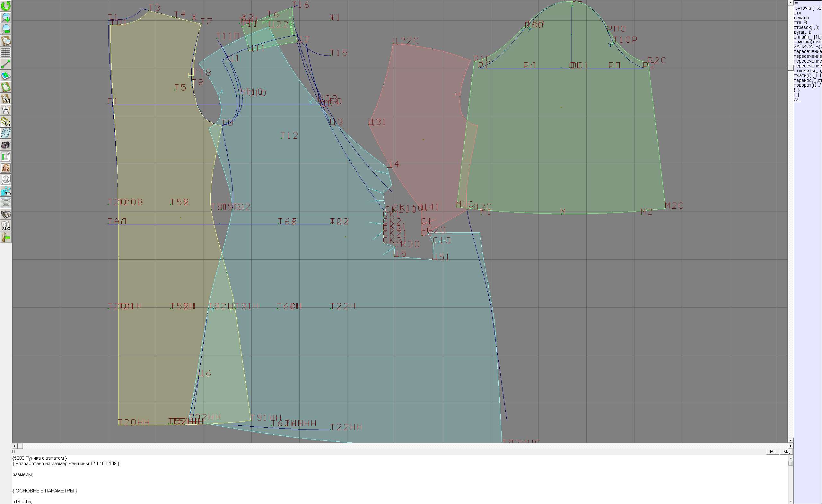Open the ALG algorithm document icon
Screen dimensions: 822x504
(x=6, y=226)
